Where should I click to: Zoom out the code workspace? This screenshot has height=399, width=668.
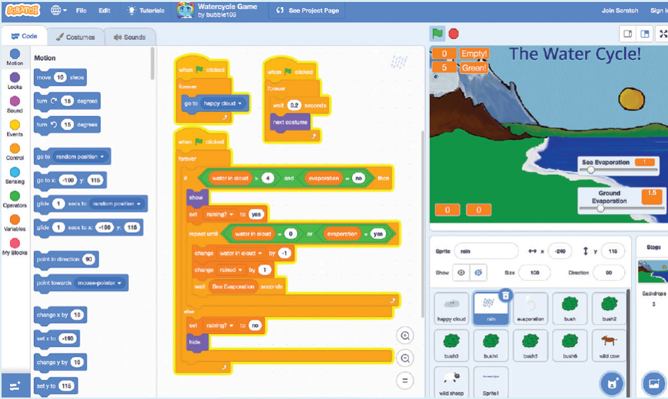[x=405, y=358]
